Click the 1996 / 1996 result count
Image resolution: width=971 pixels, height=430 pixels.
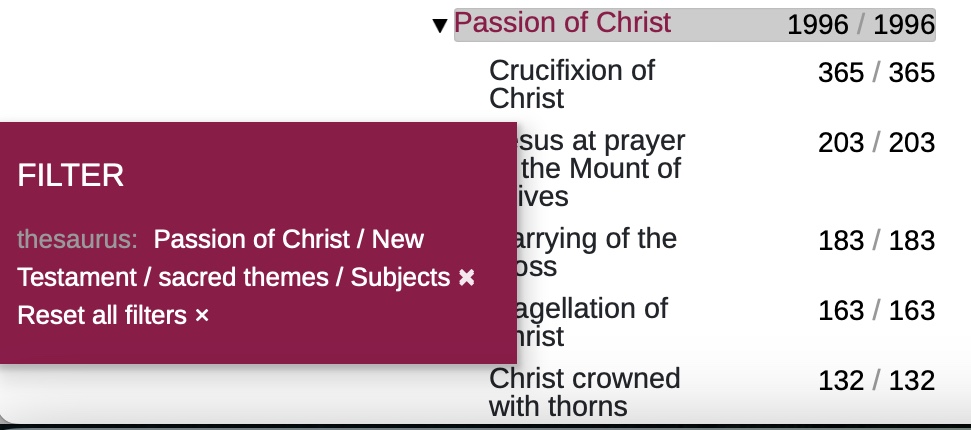tap(860, 25)
